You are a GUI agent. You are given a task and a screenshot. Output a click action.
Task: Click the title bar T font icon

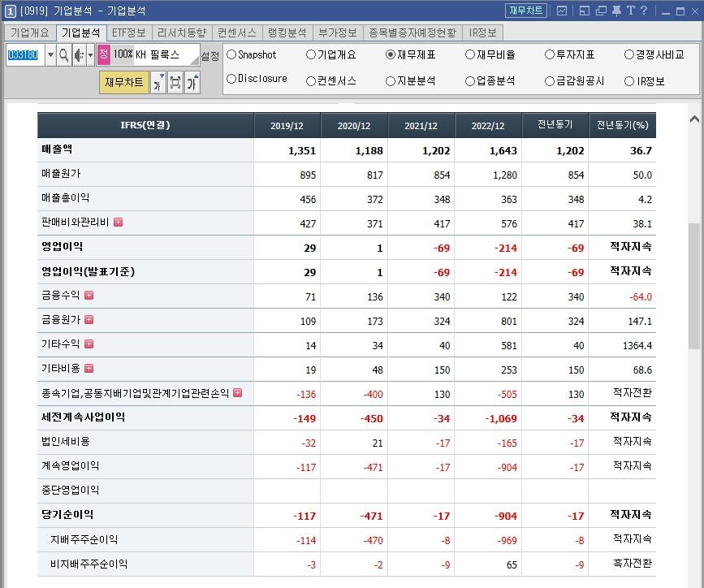631,11
